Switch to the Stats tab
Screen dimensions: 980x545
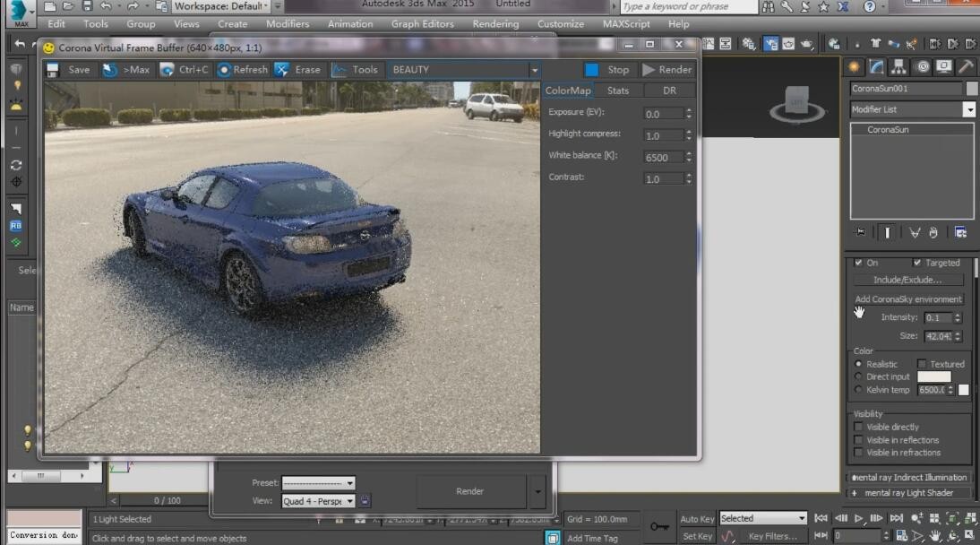point(618,91)
